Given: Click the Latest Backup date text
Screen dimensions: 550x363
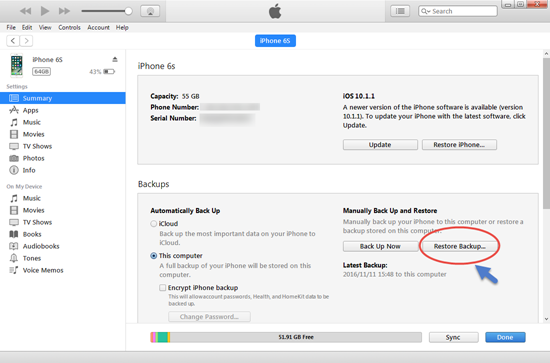Looking at the screenshot, I should (x=395, y=274).
